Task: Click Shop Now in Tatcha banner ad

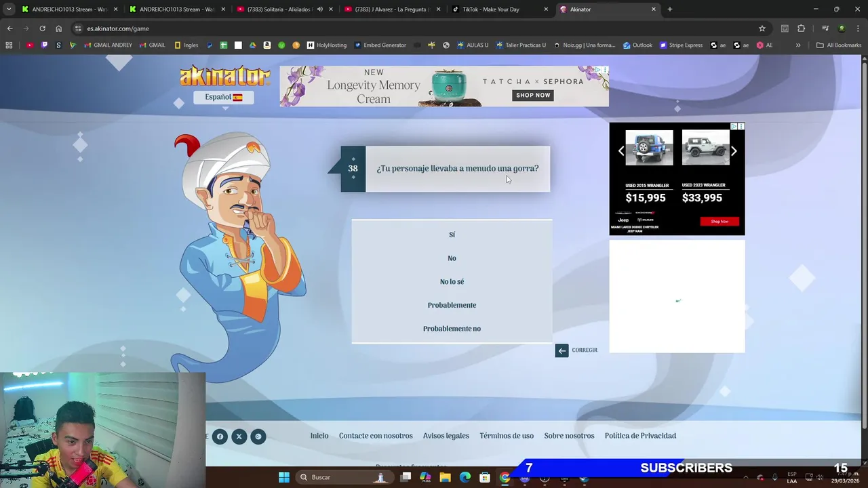Action: click(x=533, y=95)
